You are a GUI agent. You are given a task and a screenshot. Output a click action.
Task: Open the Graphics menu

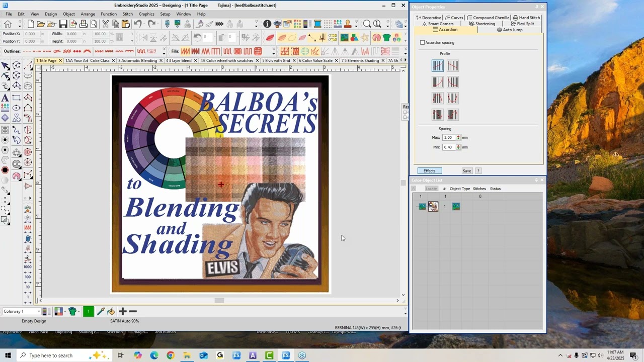click(x=146, y=14)
